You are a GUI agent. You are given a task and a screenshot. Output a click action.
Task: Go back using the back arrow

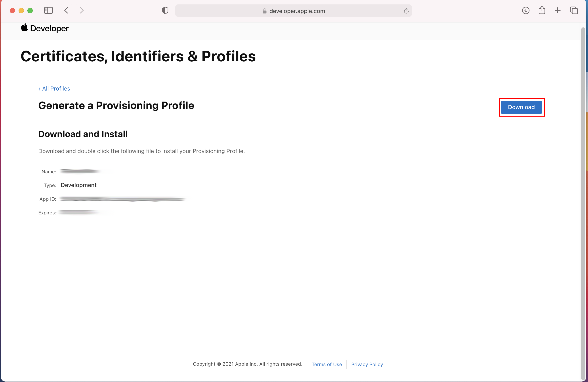(x=66, y=10)
